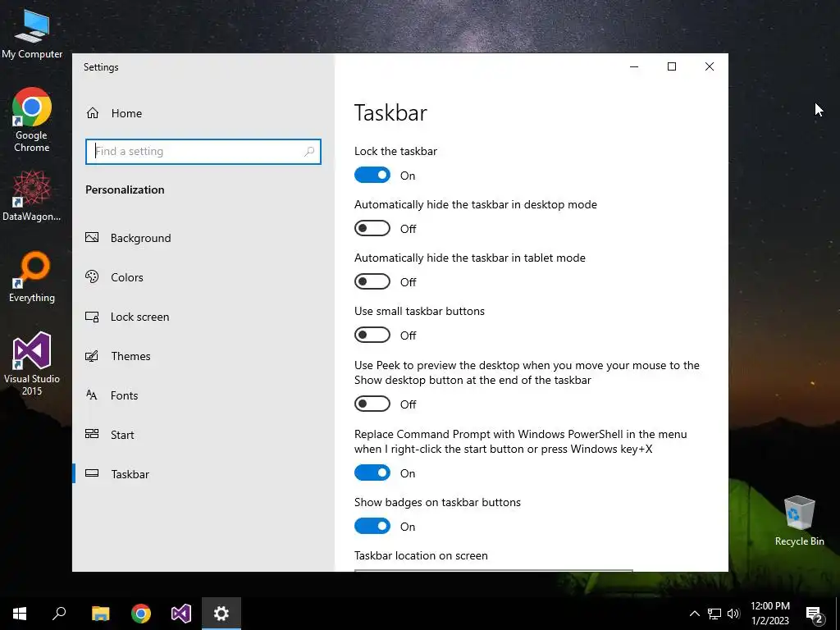Click the Settings gear on the taskbar
This screenshot has width=840, height=630.
(x=221, y=614)
